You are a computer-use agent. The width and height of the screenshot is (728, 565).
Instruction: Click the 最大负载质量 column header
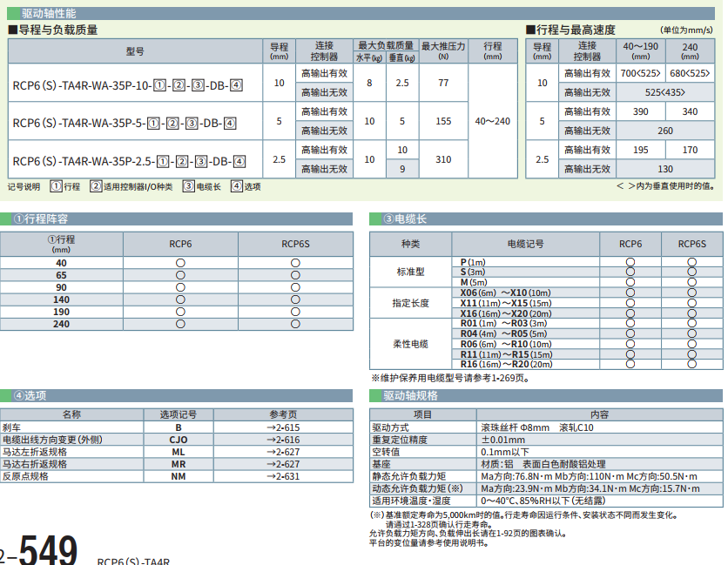[x=386, y=45]
